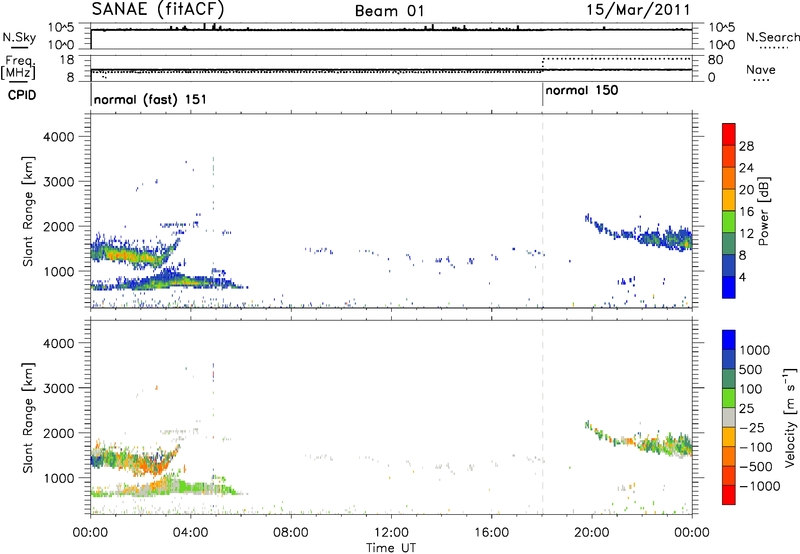
Task: Click the 'Power [dB]' color bar label
Action: [x=763, y=211]
